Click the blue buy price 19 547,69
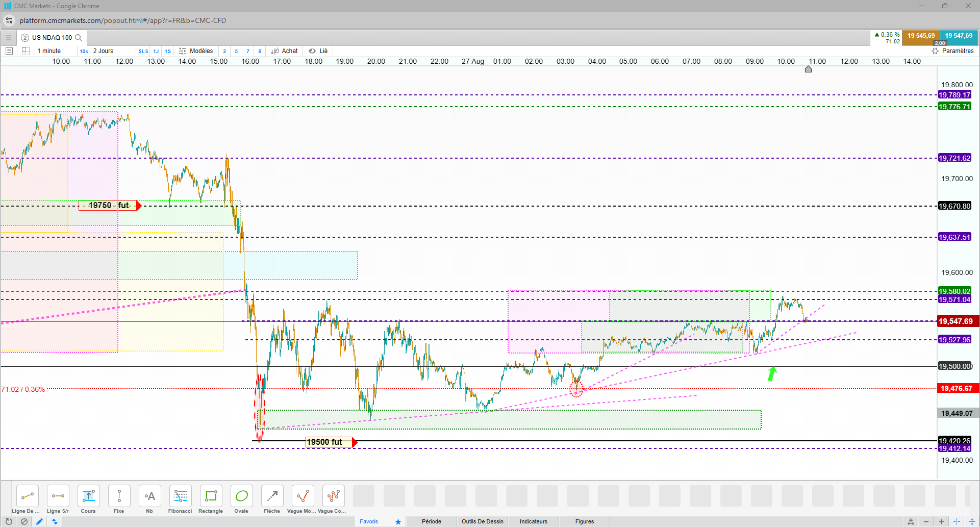This screenshot has width=980, height=527. point(959,37)
